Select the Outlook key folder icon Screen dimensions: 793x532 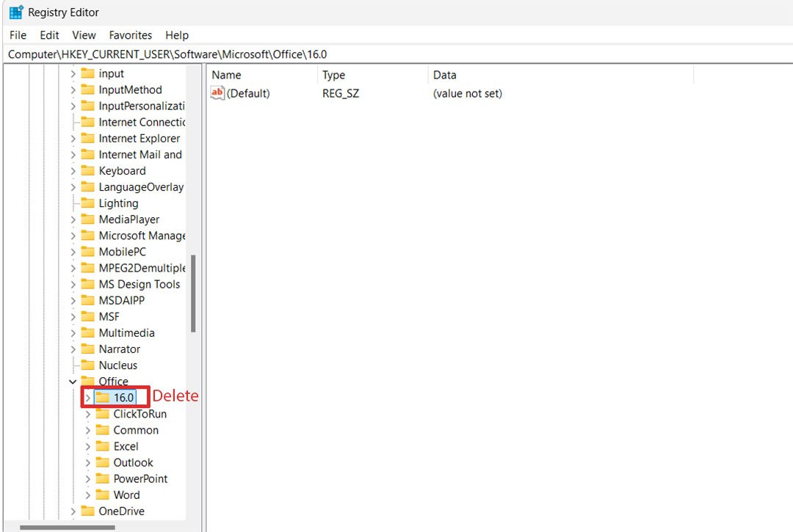click(x=102, y=462)
